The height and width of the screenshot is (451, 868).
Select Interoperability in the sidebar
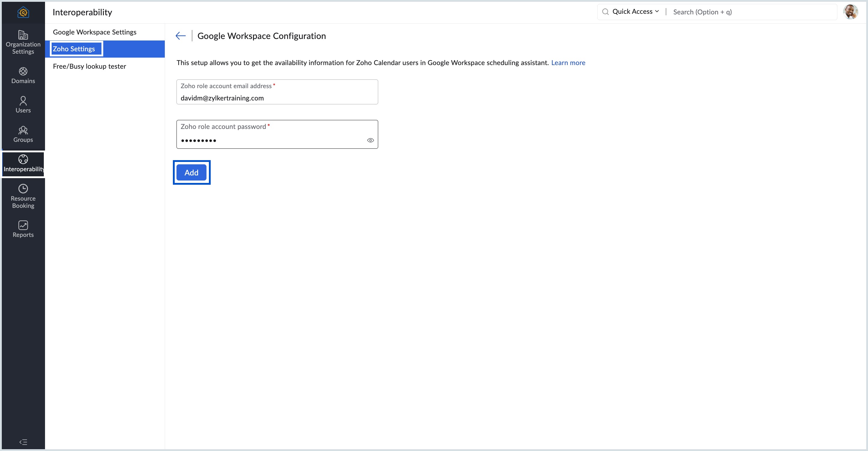point(23,163)
